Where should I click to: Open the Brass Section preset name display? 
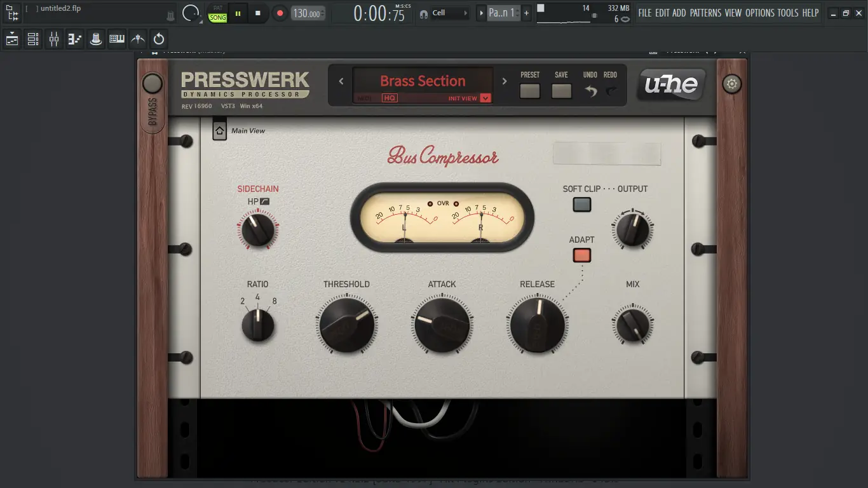pyautogui.click(x=423, y=81)
